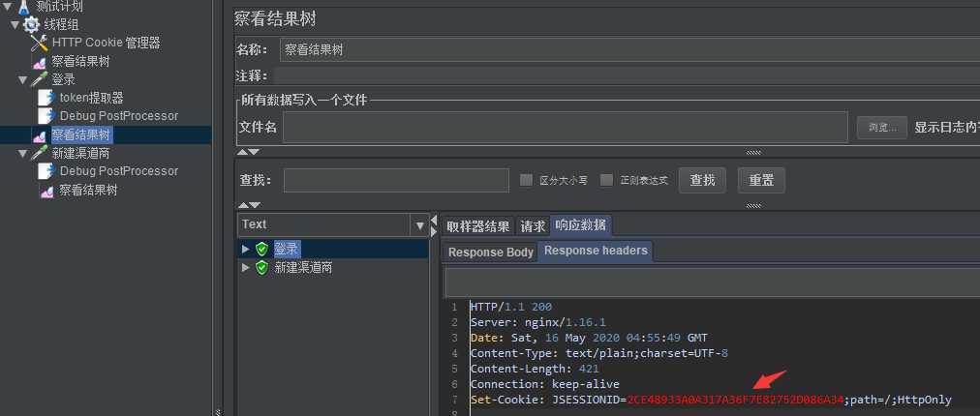Collapse the 登录 sampler node in test plan

coord(23,80)
